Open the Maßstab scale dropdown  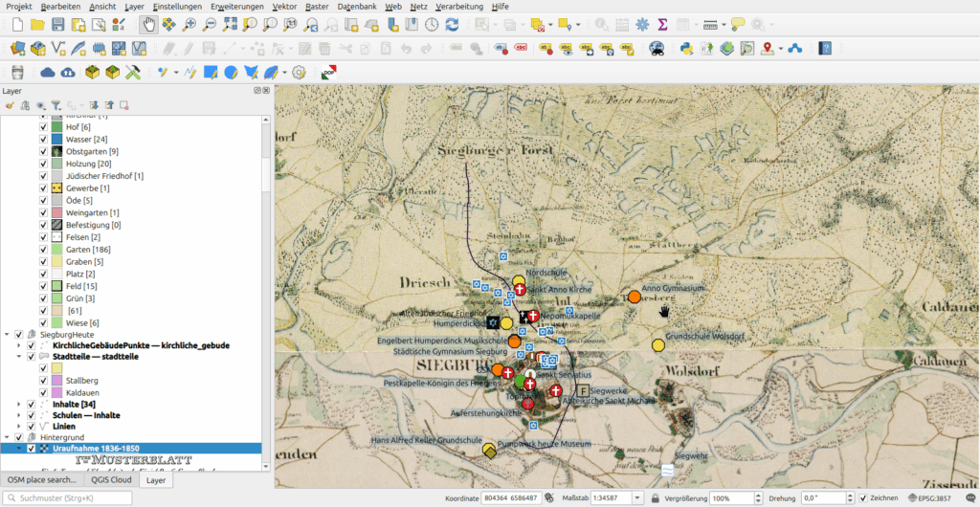point(635,498)
